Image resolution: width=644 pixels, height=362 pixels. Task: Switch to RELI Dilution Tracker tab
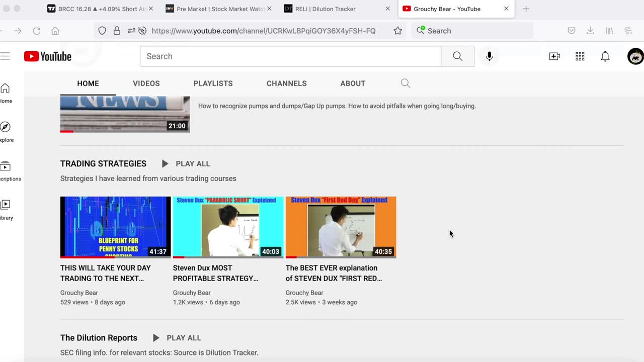337,9
